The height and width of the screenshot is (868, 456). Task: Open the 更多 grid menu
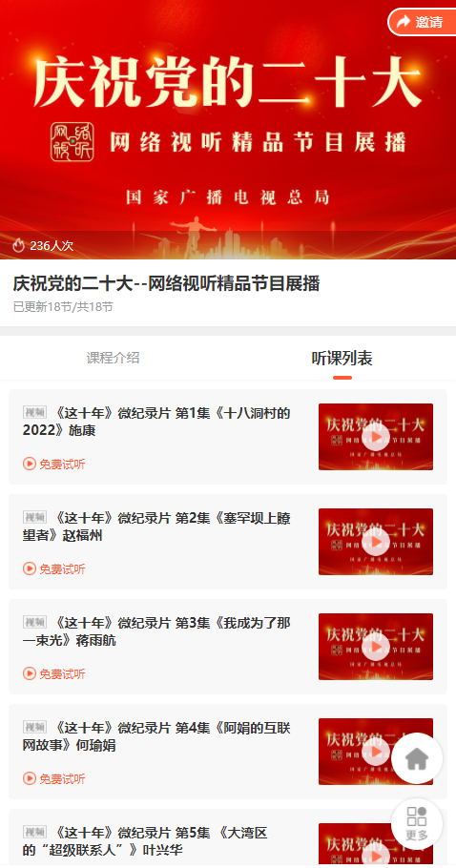click(x=417, y=824)
